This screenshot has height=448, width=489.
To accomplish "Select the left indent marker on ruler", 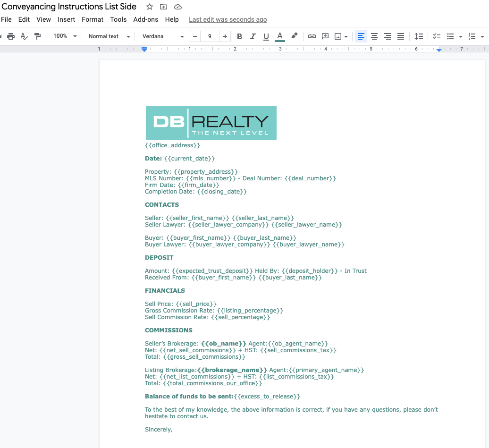I will coord(144,49).
